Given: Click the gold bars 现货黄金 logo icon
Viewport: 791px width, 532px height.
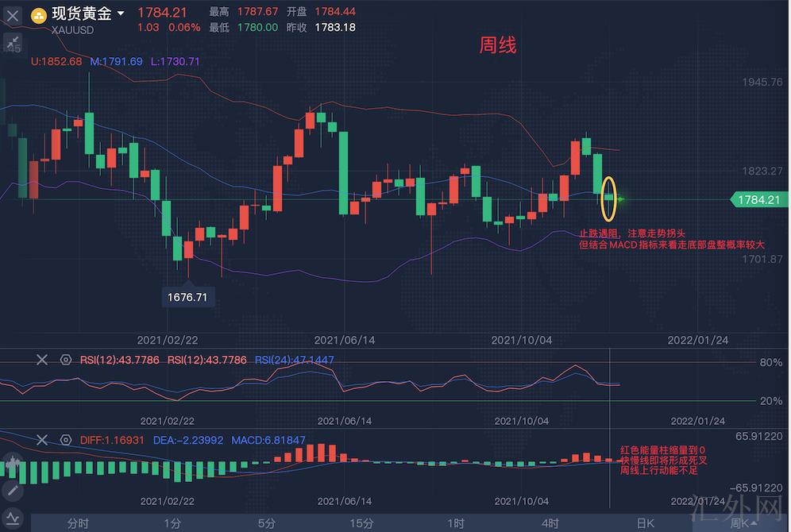Looking at the screenshot, I should tap(38, 13).
